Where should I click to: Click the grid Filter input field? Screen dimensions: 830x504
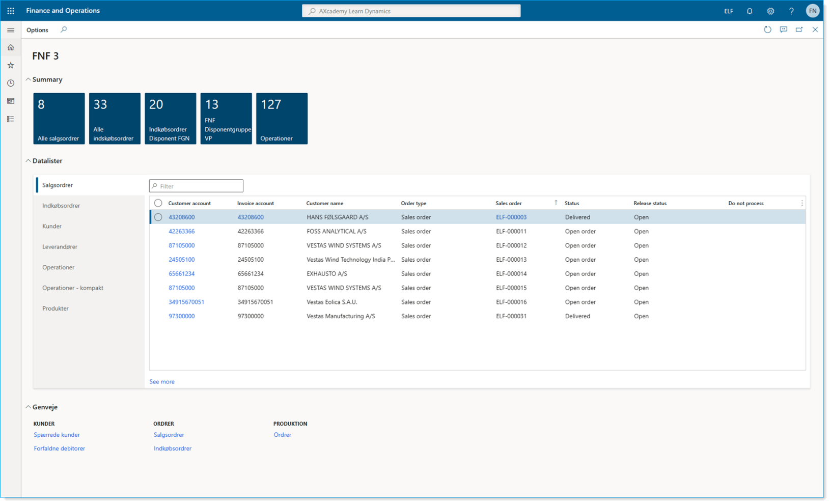[196, 186]
